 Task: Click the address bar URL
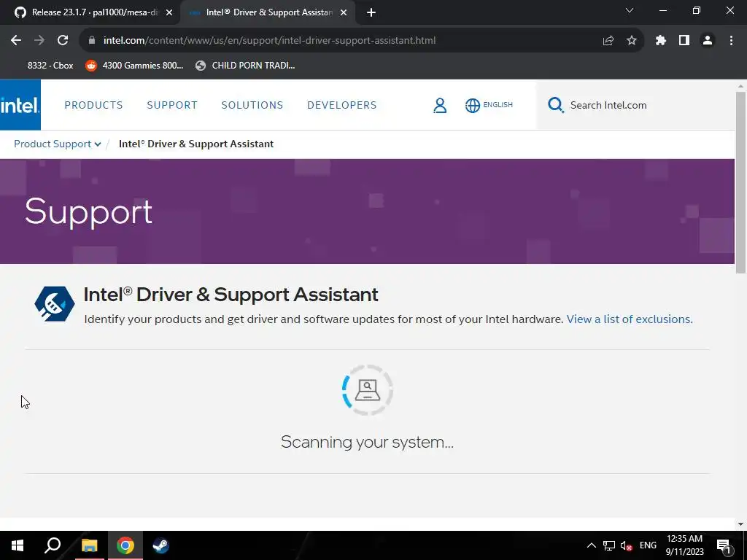click(x=269, y=41)
